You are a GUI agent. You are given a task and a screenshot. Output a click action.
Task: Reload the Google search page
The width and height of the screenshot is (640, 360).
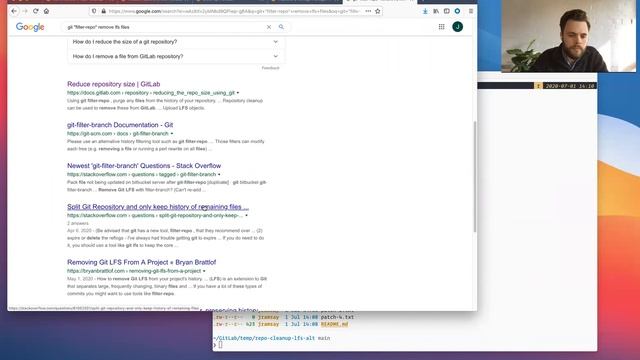(36, 11)
